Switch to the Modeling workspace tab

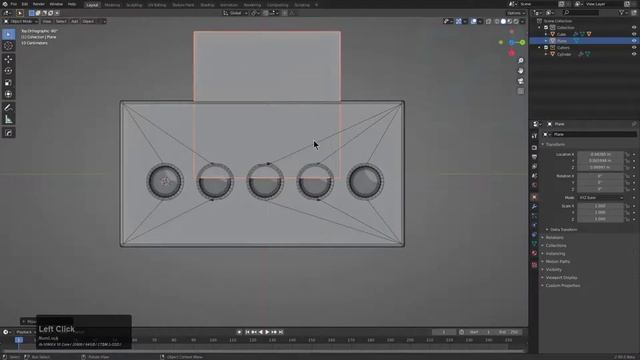point(112,5)
